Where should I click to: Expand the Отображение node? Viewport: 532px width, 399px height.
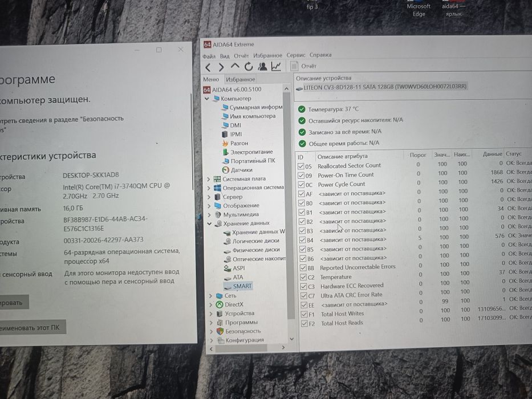pos(209,206)
